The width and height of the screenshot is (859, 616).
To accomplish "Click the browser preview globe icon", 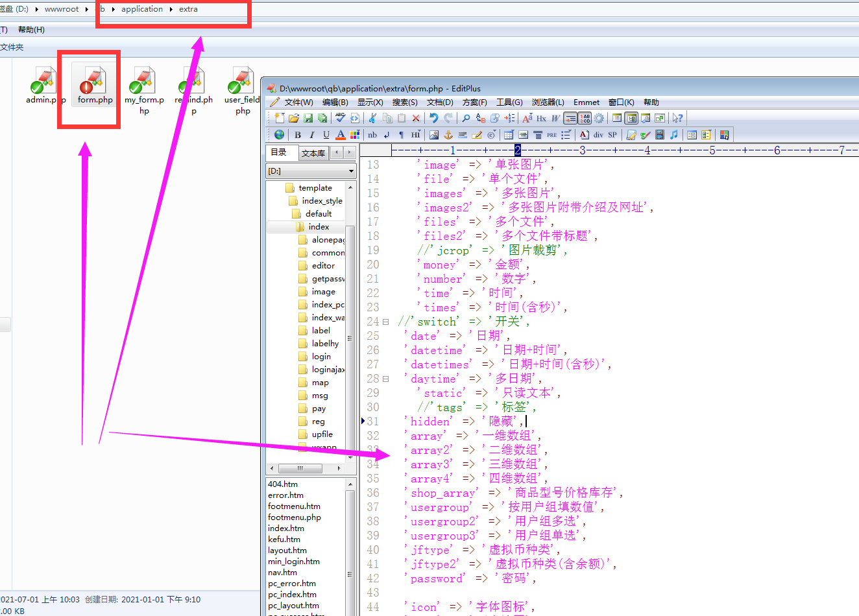I will coord(279,135).
